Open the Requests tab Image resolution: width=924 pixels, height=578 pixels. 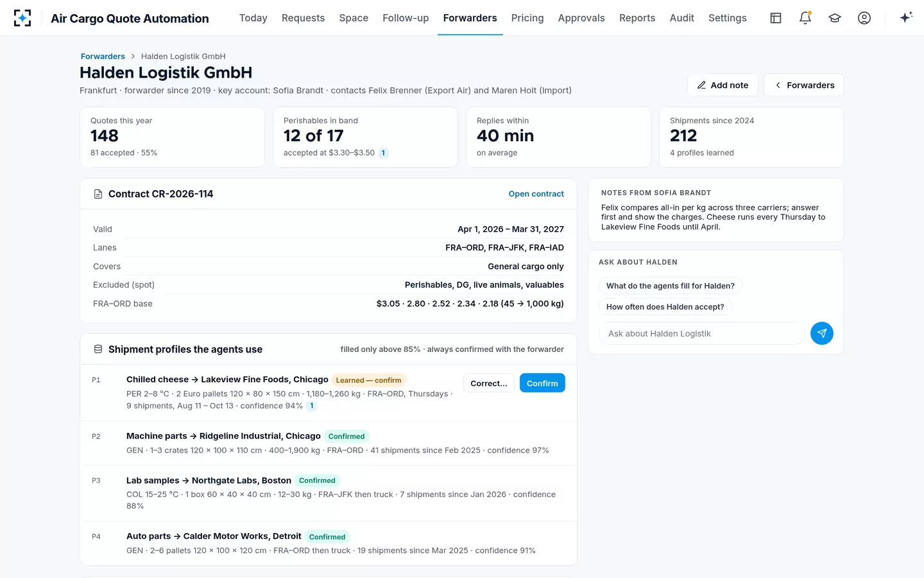[x=303, y=18]
